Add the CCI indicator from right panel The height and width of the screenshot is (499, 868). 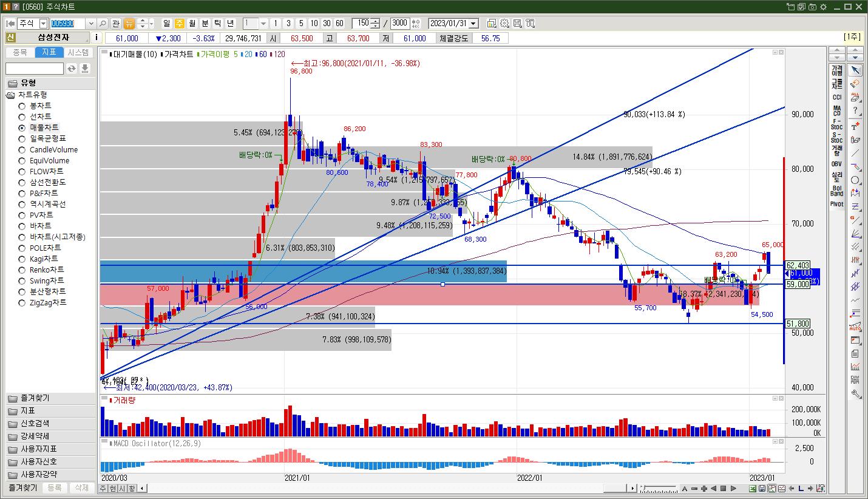point(837,97)
